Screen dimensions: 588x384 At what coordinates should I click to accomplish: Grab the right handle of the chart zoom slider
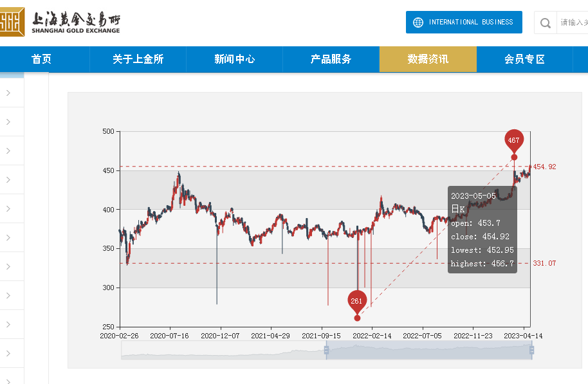coord(531,350)
